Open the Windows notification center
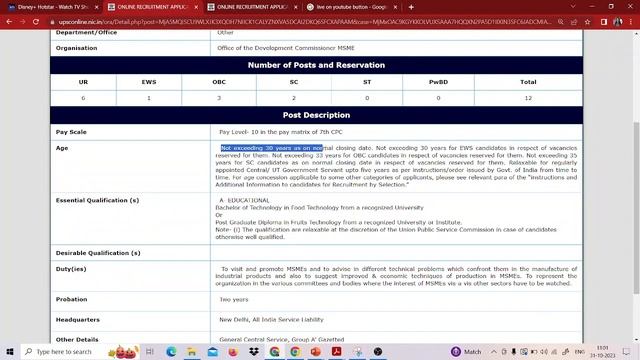 (627, 352)
